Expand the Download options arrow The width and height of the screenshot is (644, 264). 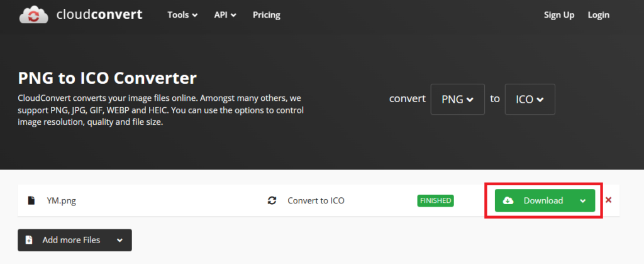tap(583, 201)
